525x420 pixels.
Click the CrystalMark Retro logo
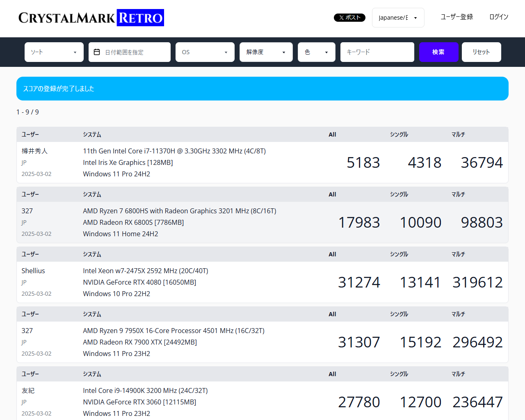pos(90,17)
